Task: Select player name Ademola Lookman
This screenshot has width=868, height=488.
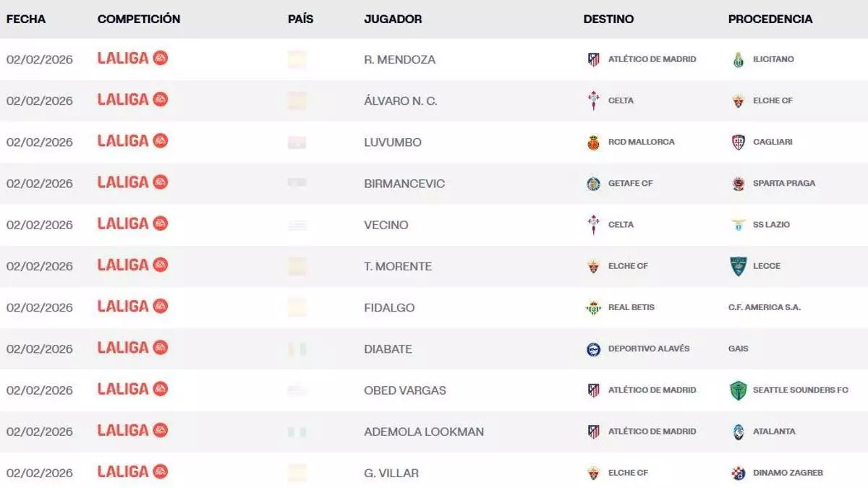Action: pos(424,432)
